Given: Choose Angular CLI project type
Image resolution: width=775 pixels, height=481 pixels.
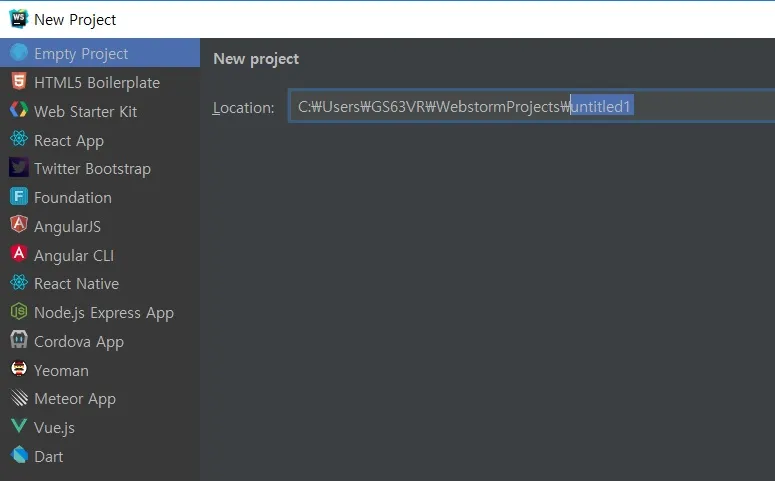Looking at the screenshot, I should (100, 255).
